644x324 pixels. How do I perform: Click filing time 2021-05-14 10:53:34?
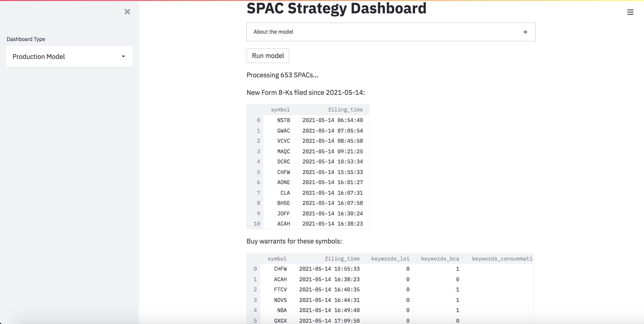(333, 162)
